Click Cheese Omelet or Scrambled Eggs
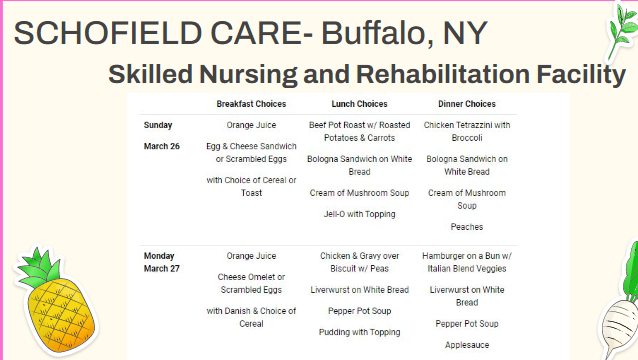638x360 pixels. (251, 283)
